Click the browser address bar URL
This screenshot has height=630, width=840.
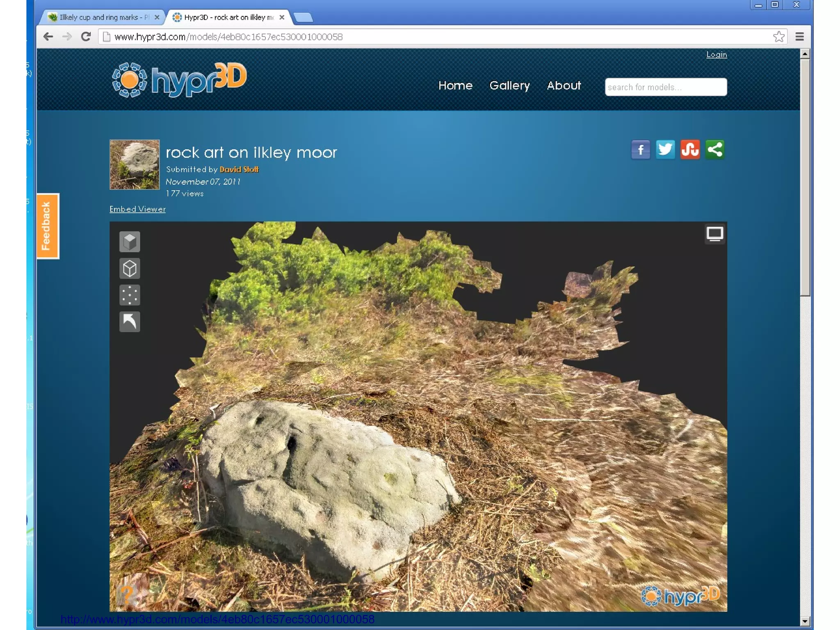(228, 37)
